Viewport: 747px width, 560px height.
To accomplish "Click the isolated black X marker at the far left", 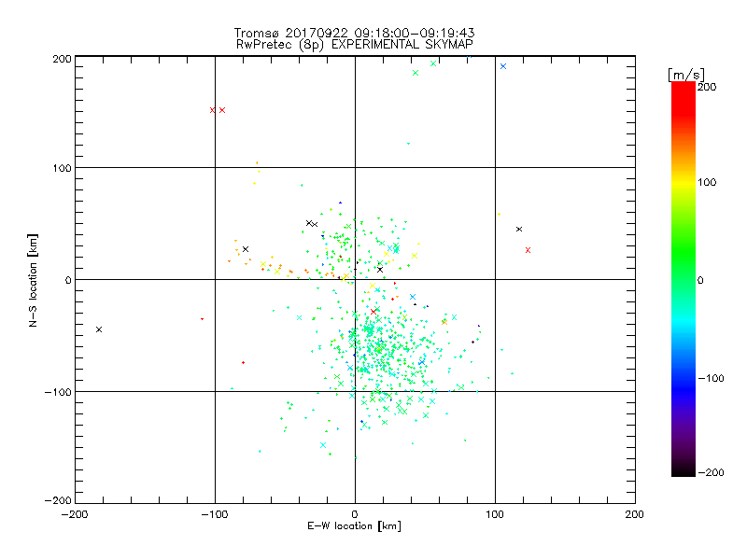I will pos(99,329).
